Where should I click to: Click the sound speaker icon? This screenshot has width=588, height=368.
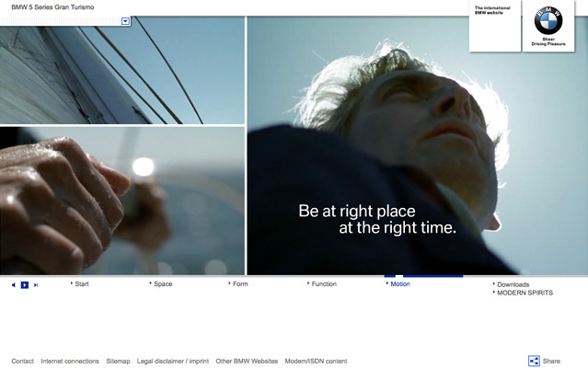[14, 285]
